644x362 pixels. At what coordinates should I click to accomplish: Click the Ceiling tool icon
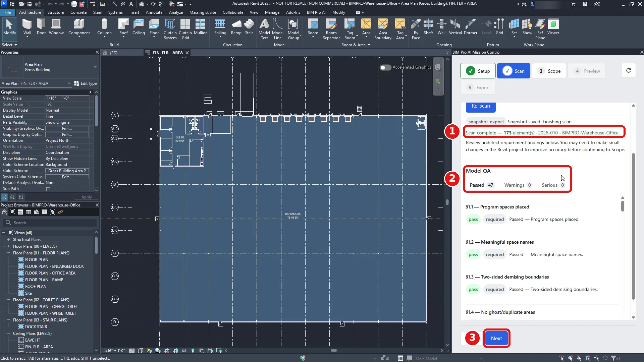139,27
